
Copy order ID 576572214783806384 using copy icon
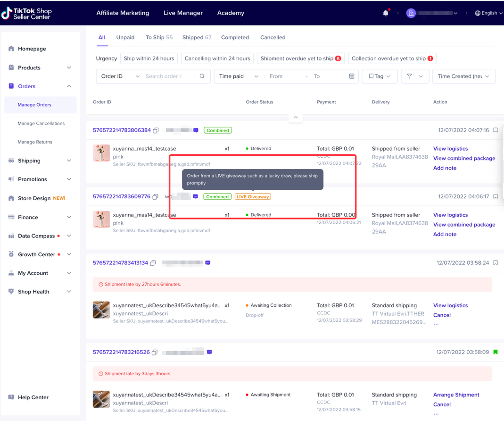[156, 130]
